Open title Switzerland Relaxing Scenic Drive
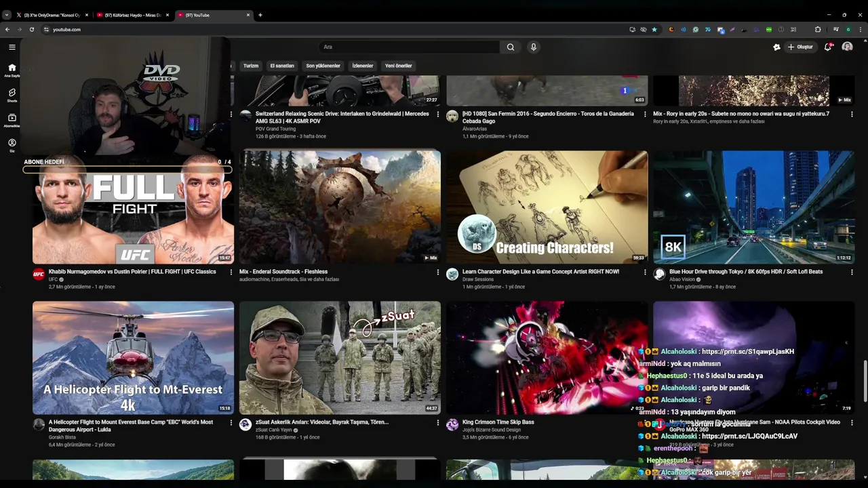868x488 pixels. pyautogui.click(x=342, y=117)
